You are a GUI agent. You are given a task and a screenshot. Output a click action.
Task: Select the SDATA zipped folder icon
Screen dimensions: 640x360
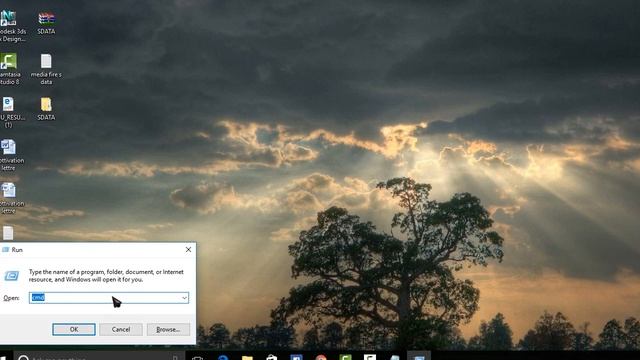[46, 109]
